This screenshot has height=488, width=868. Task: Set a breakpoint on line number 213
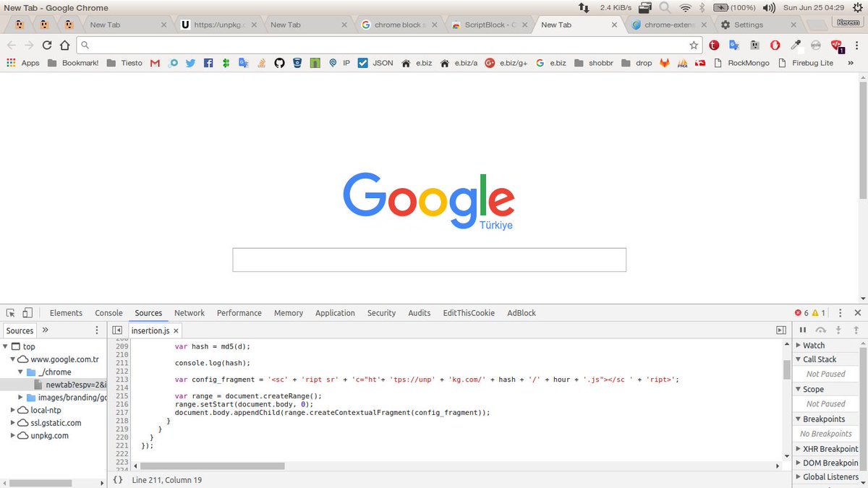(x=122, y=380)
